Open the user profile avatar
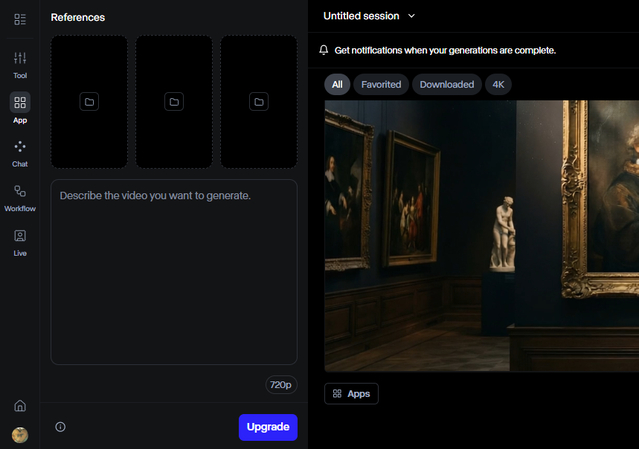Viewport: 639px width, 449px height. (20, 434)
